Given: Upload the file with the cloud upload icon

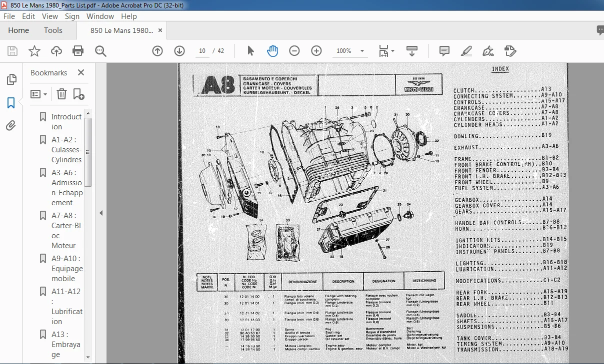Looking at the screenshot, I should [x=56, y=51].
